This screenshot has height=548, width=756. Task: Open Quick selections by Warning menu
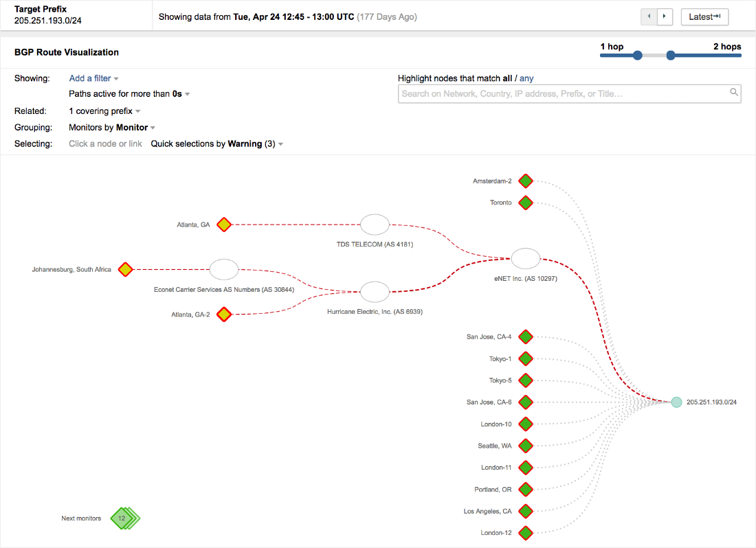[216, 144]
